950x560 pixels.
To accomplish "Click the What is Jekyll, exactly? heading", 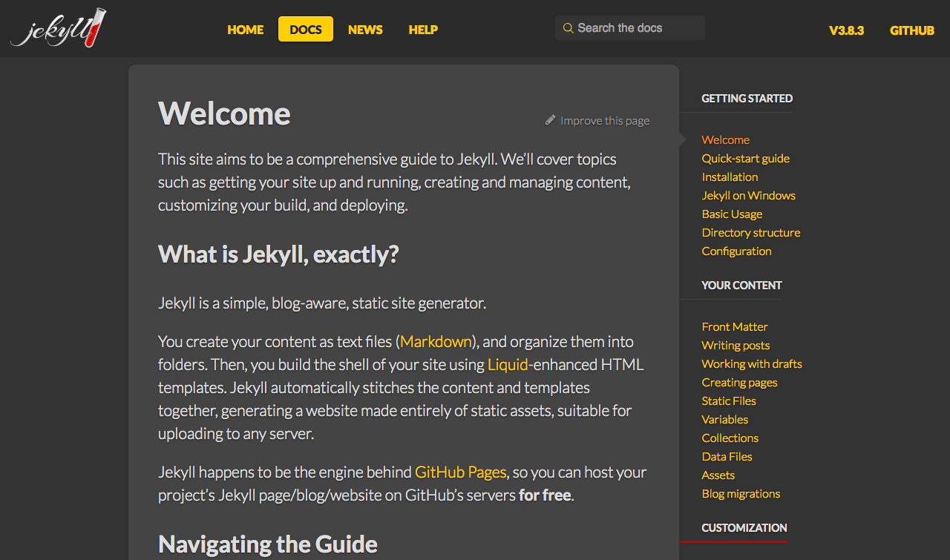I will 278,254.
